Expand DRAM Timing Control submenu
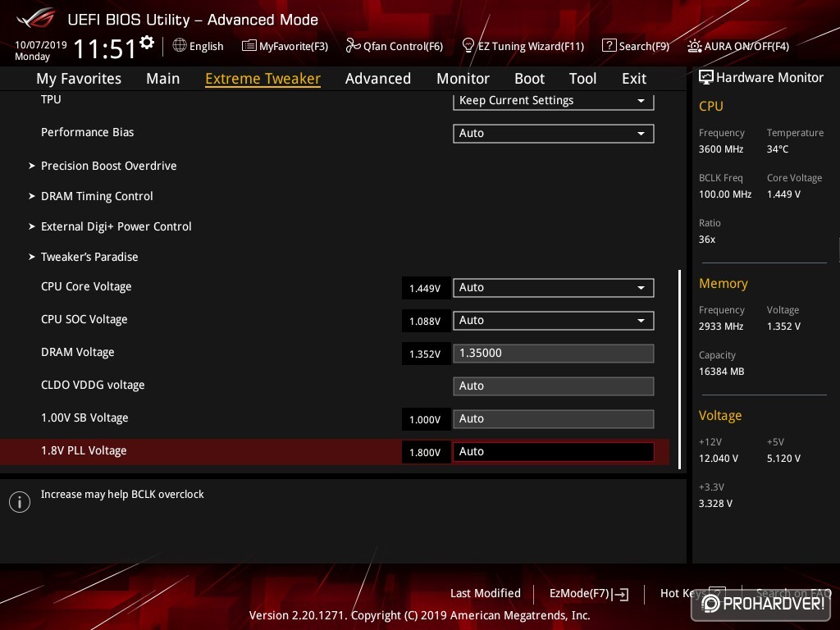 [x=97, y=197]
